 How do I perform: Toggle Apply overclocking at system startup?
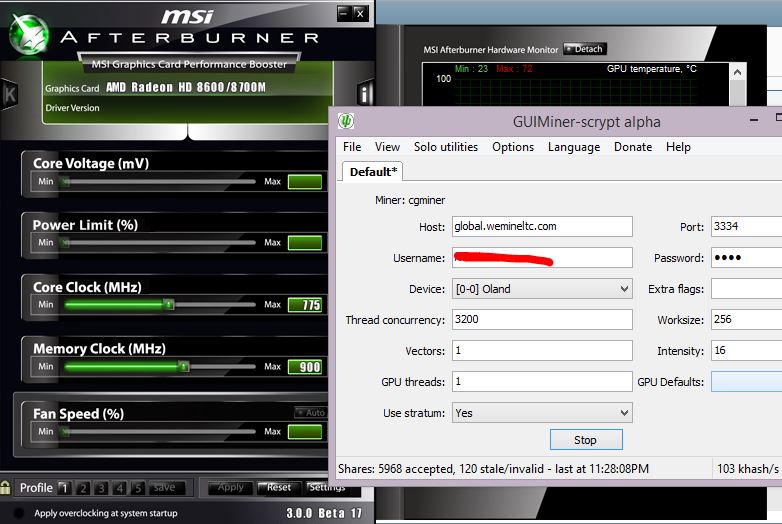(x=19, y=513)
